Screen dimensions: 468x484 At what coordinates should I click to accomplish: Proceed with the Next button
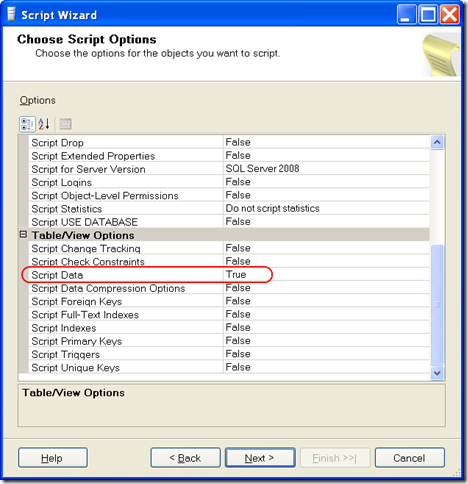tap(260, 458)
